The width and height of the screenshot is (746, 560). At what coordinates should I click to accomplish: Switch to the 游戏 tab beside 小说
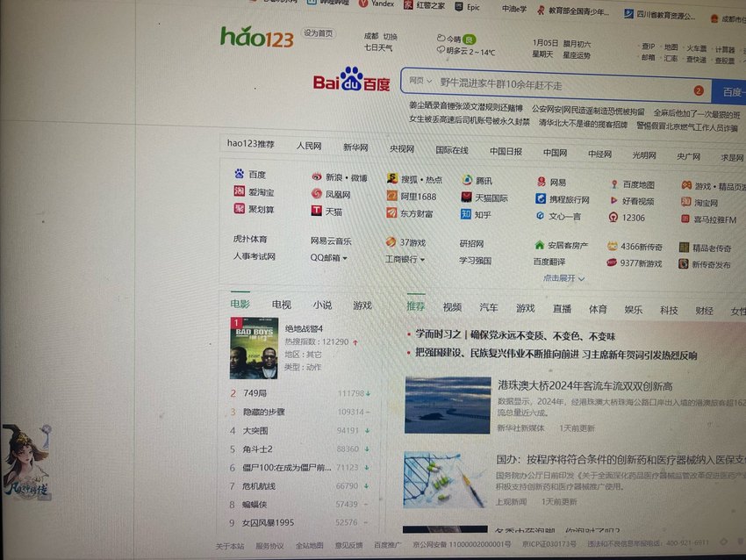(x=362, y=305)
